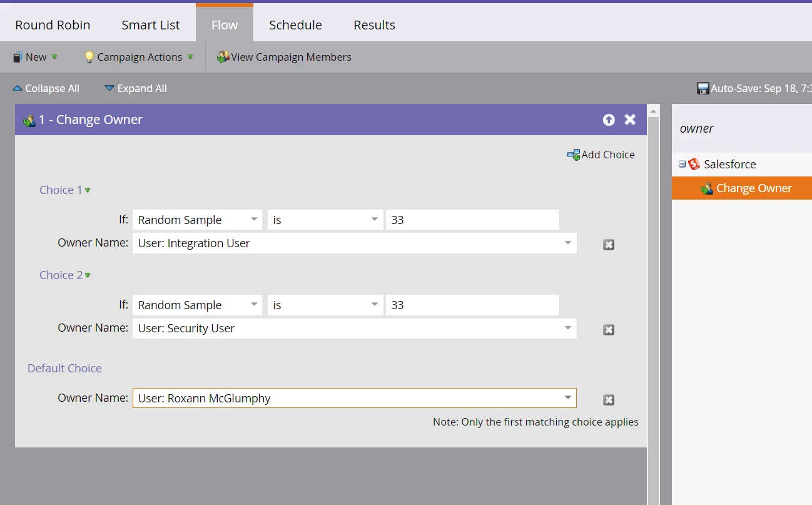The height and width of the screenshot is (505, 812).
Task: Select the Flow tab
Action: click(x=225, y=24)
